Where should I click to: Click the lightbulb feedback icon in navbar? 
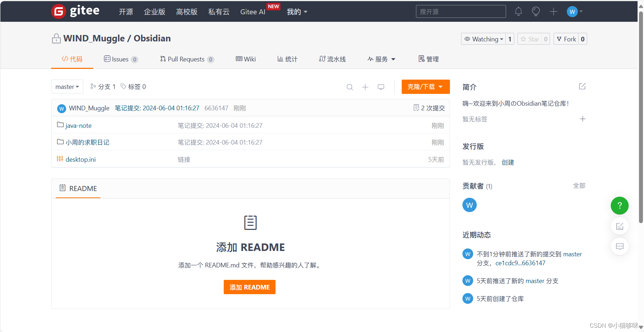[x=536, y=11]
